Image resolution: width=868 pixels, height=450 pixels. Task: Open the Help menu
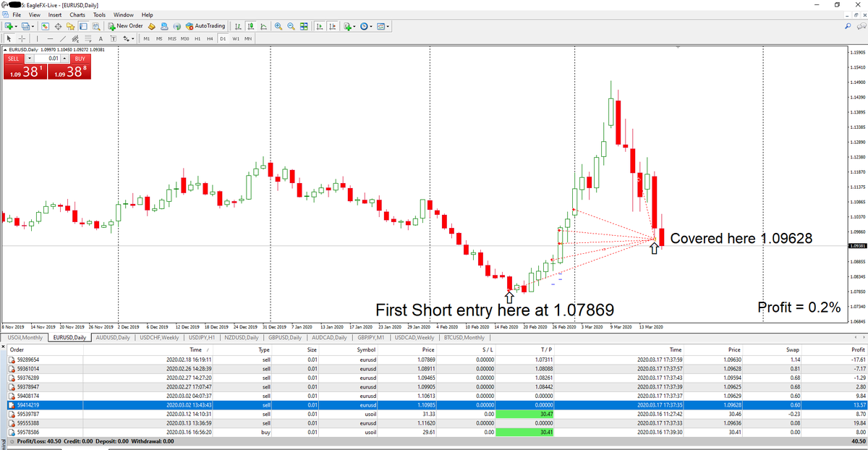click(x=148, y=14)
